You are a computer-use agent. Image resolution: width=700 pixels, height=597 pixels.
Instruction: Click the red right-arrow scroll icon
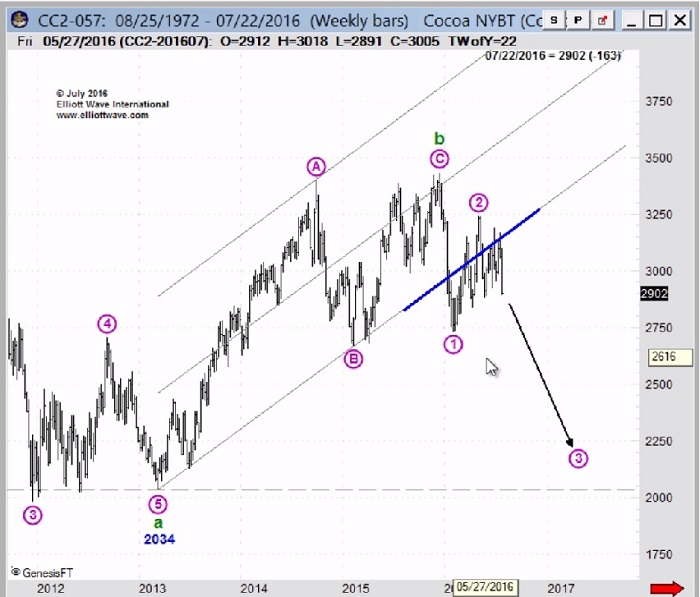pos(667,589)
